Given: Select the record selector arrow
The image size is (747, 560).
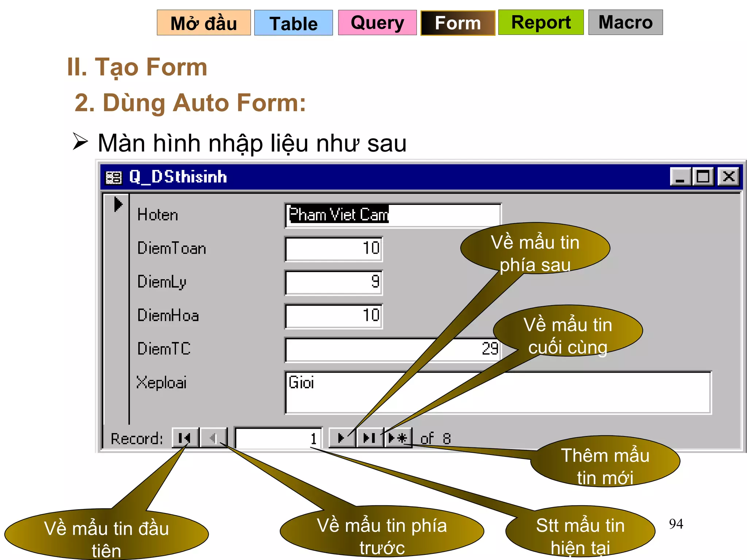Looking at the screenshot, I should (x=118, y=204).
